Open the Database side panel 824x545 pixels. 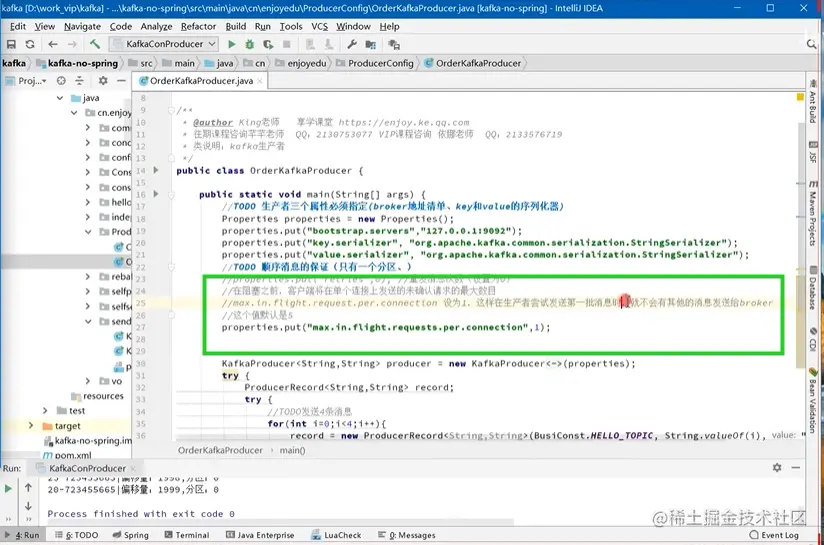(813, 288)
